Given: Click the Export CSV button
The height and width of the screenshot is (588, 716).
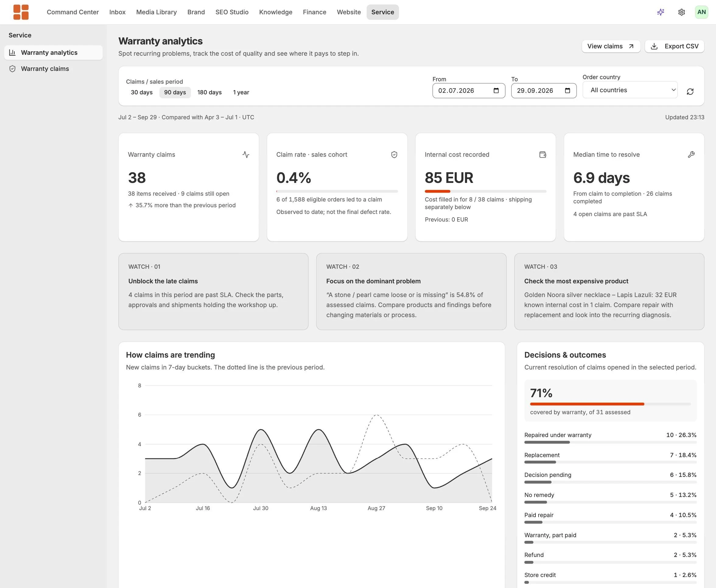Looking at the screenshot, I should [x=674, y=46].
